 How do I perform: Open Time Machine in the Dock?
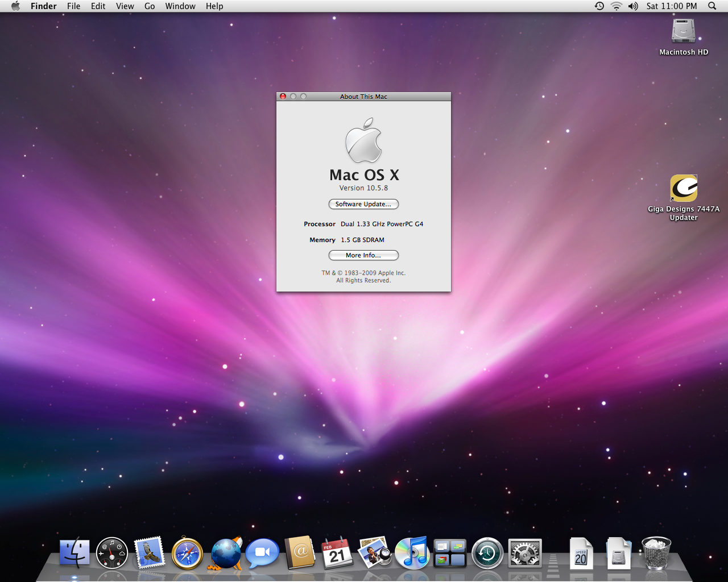(487, 553)
